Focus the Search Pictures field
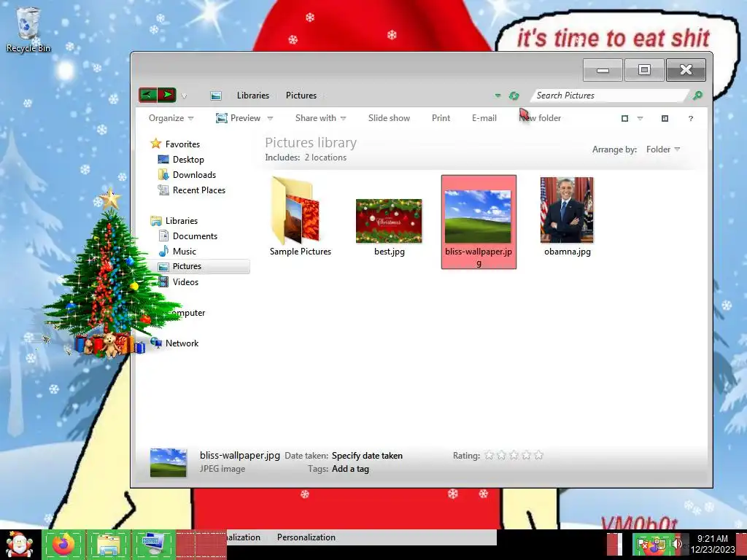Screen dimensions: 747x560 (x=610, y=96)
